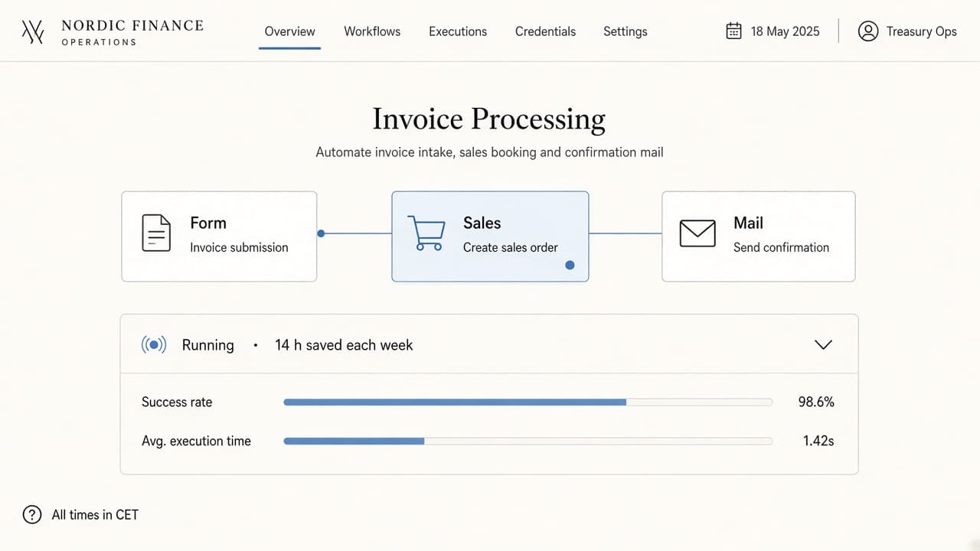Click the Success rate progress bar
Viewport: 980px width, 551px height.
pos(528,402)
